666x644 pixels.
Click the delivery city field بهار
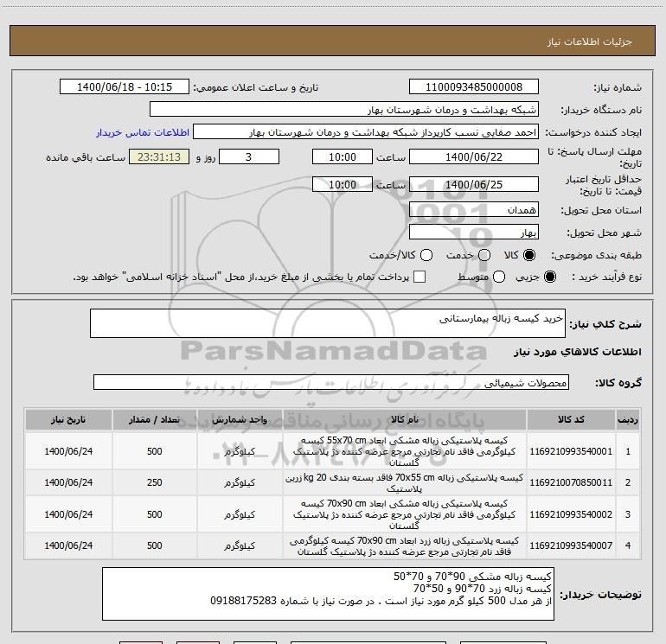(474, 233)
